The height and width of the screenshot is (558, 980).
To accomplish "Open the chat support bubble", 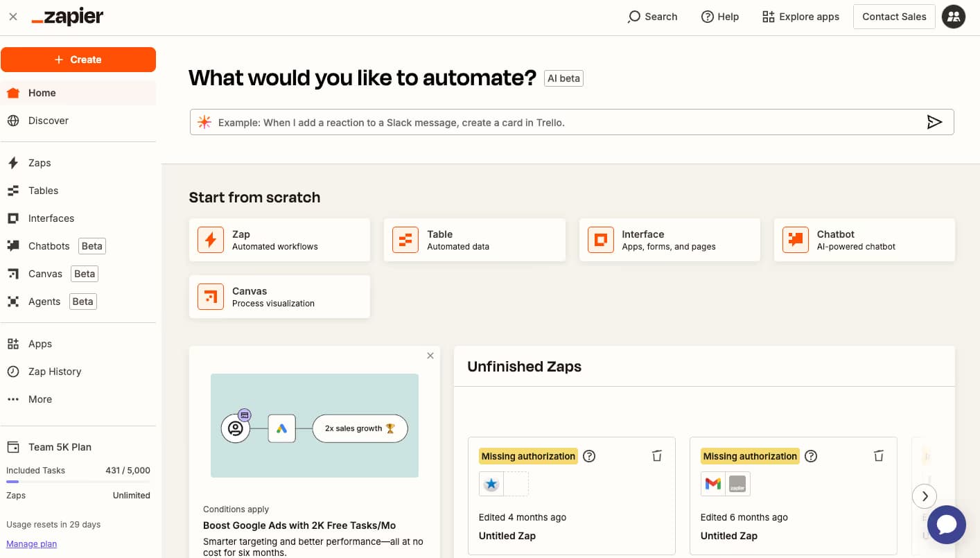I will pos(946,525).
